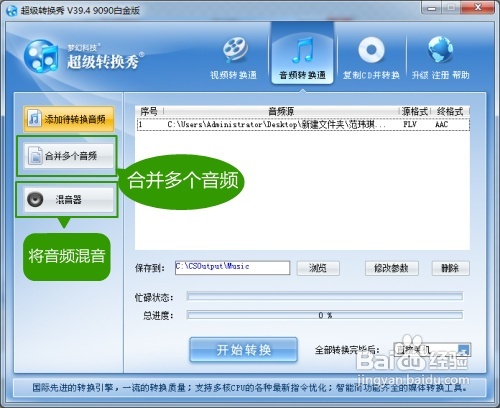Viewport: 500px width, 408px height.
Task: Click the row number 1 cell
Action: [x=141, y=125]
